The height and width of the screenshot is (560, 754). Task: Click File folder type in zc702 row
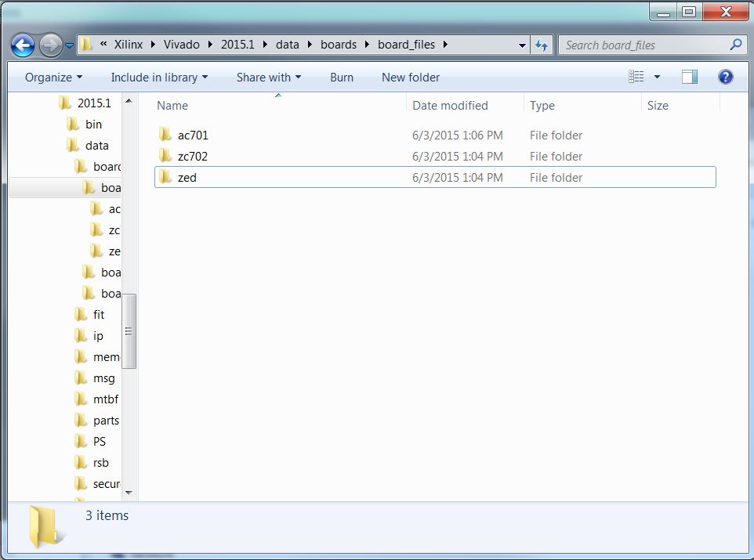click(556, 156)
